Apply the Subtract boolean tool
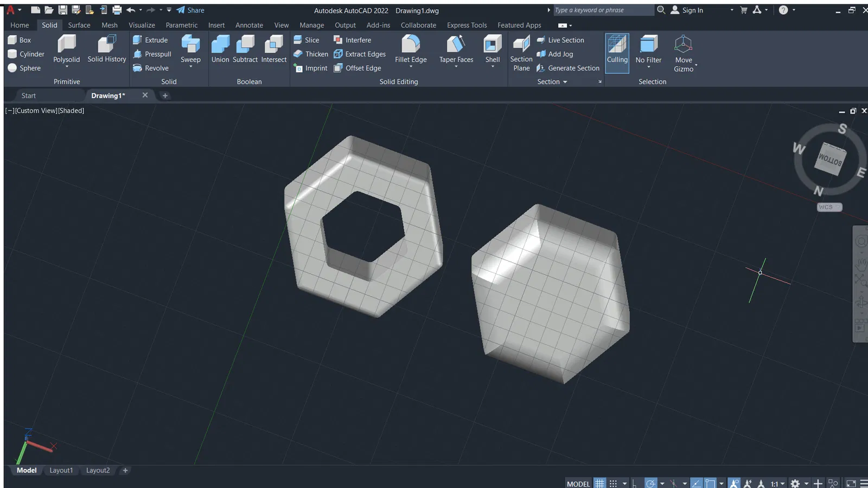868x488 pixels. 245,49
